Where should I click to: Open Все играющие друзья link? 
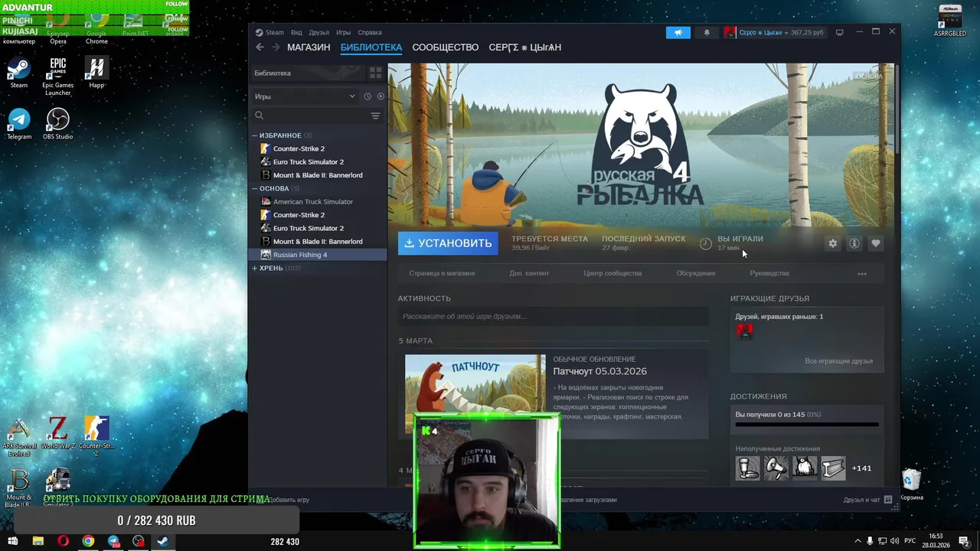pos(838,361)
